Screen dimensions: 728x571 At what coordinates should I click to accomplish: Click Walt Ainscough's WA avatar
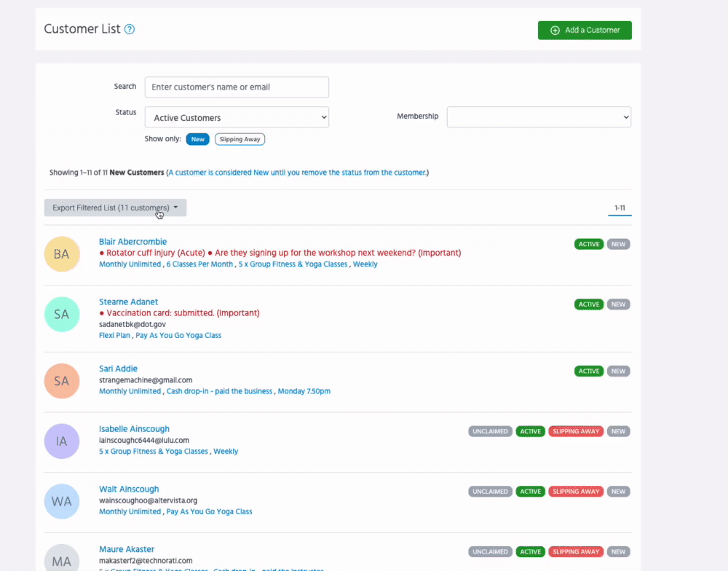pyautogui.click(x=62, y=501)
